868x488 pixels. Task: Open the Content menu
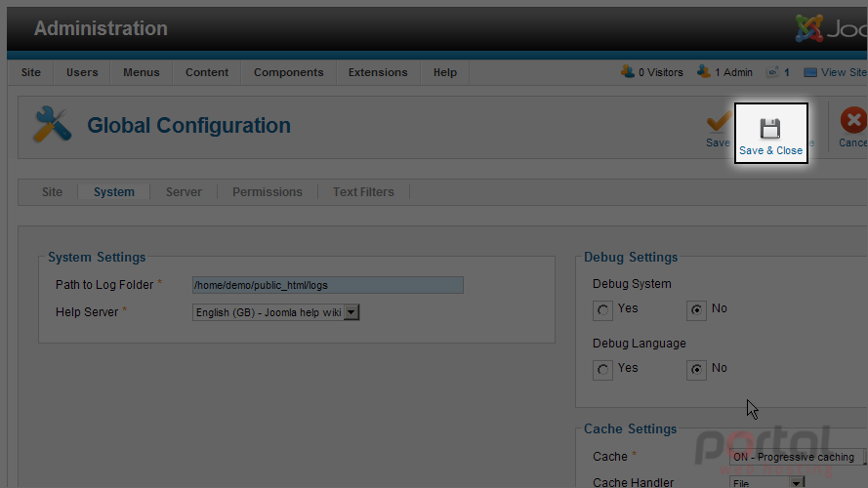tap(206, 72)
